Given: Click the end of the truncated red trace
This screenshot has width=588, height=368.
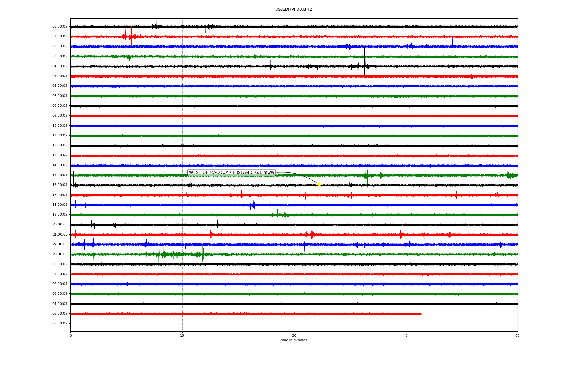Looking at the screenshot, I should coord(421,314).
